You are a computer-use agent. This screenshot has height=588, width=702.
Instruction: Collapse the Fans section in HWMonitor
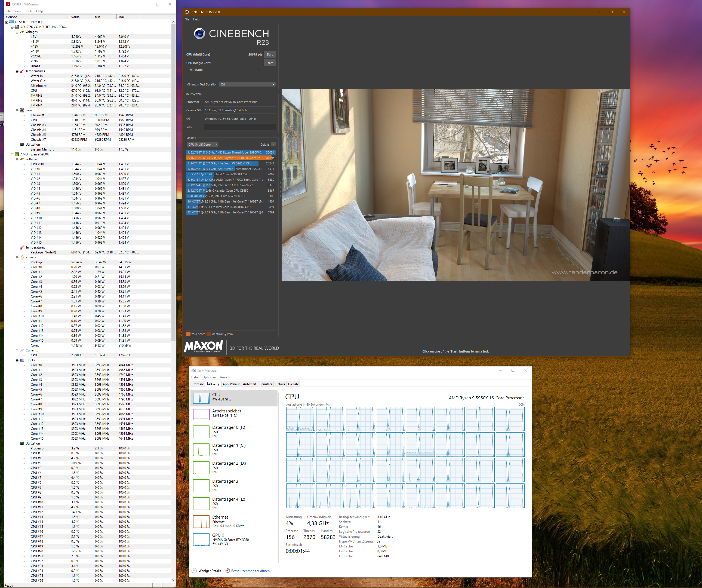(17, 110)
